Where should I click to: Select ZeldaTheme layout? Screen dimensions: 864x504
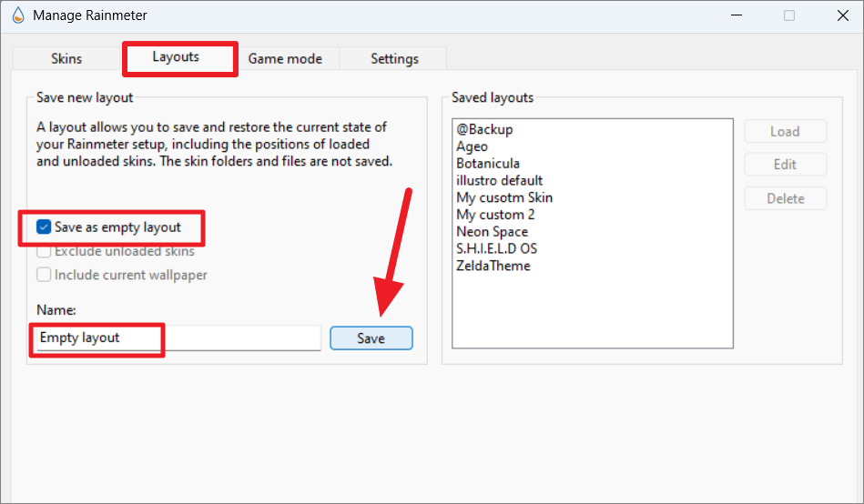tap(493, 266)
